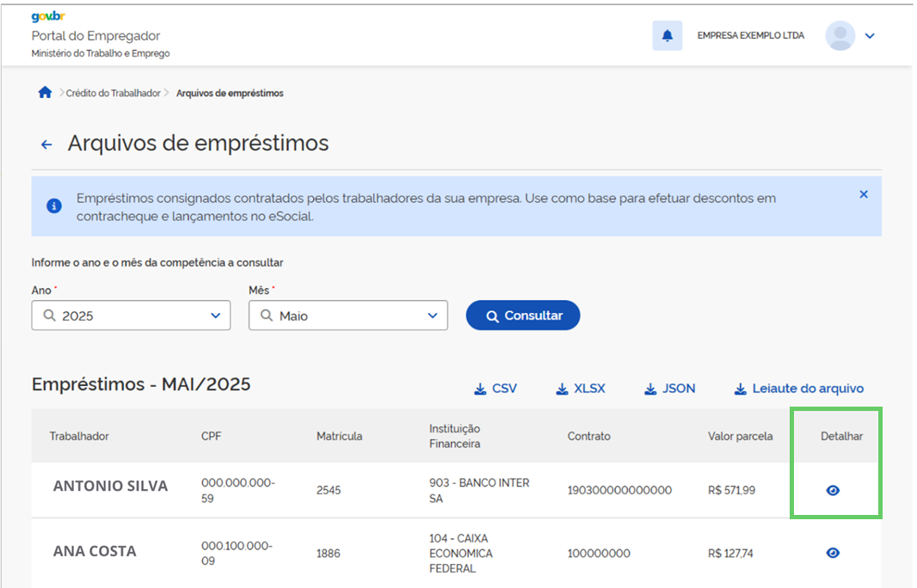Download loans as JSON
The height and width of the screenshot is (588, 917).
pyautogui.click(x=669, y=389)
